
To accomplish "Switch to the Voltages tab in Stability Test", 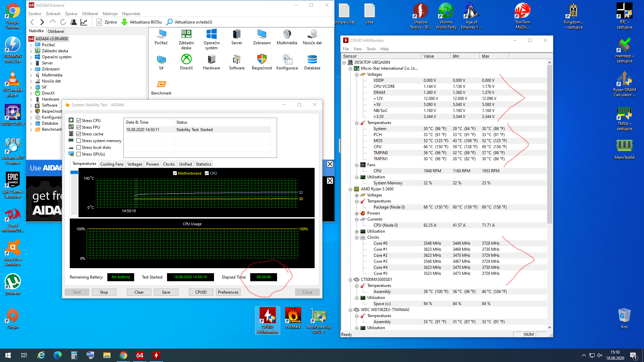I will tap(135, 164).
